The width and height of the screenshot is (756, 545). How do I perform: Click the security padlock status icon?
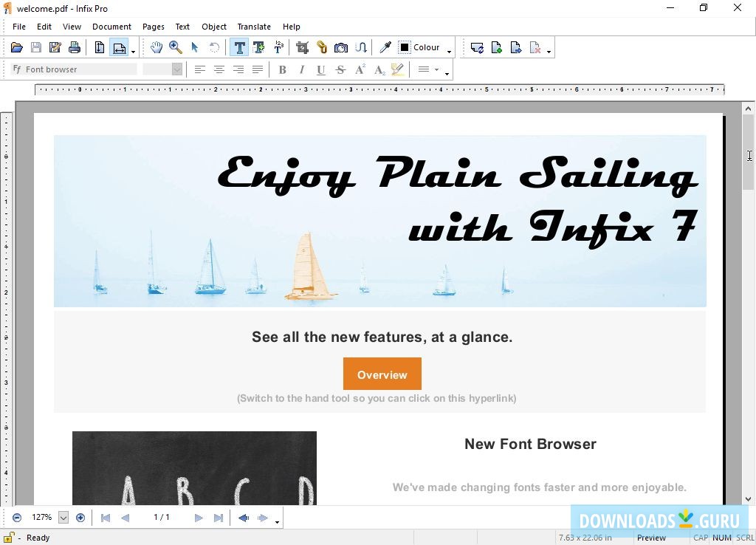coord(9,538)
